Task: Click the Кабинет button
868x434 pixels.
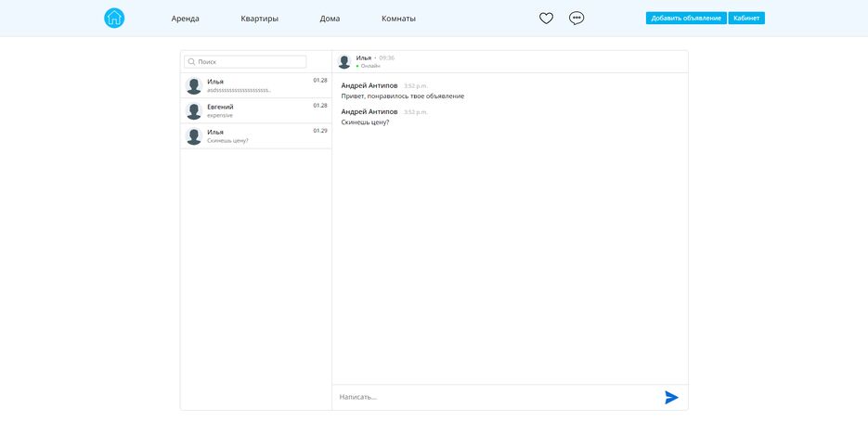Action: pyautogui.click(x=746, y=19)
